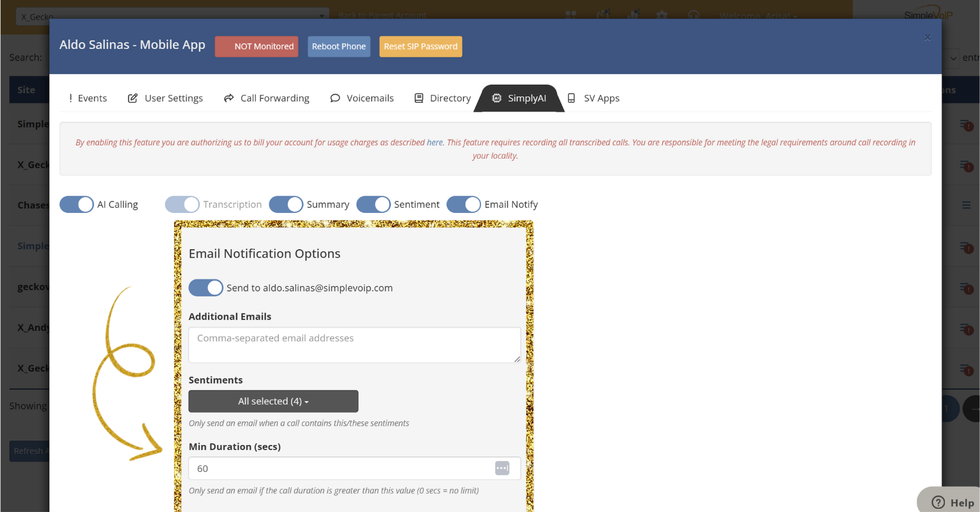This screenshot has height=512, width=980.
Task: Click the Directory book icon
Action: tap(419, 98)
